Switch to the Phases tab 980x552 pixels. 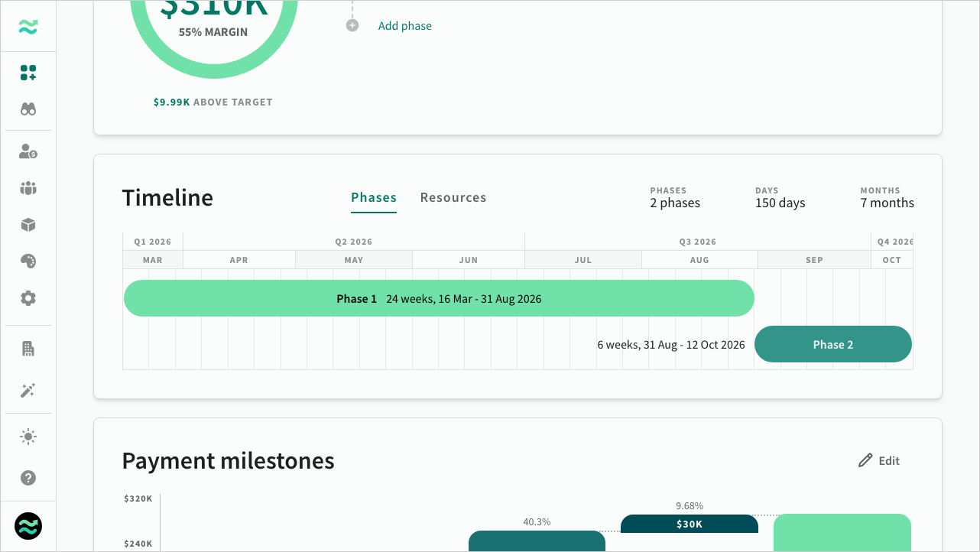(374, 198)
